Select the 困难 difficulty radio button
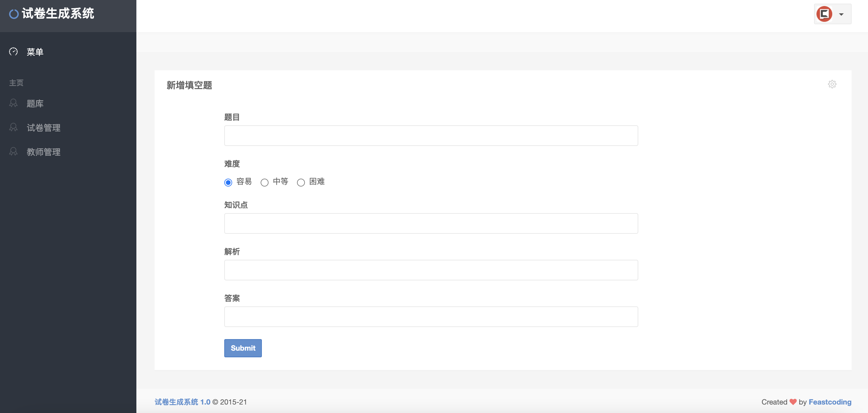868x413 pixels. click(x=301, y=183)
